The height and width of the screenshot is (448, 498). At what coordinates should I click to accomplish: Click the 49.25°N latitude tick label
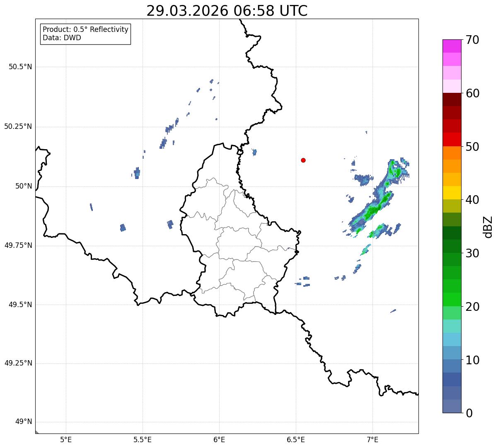18,363
